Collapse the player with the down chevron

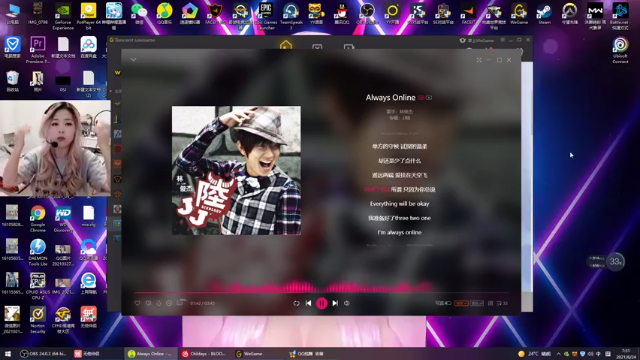click(x=133, y=60)
